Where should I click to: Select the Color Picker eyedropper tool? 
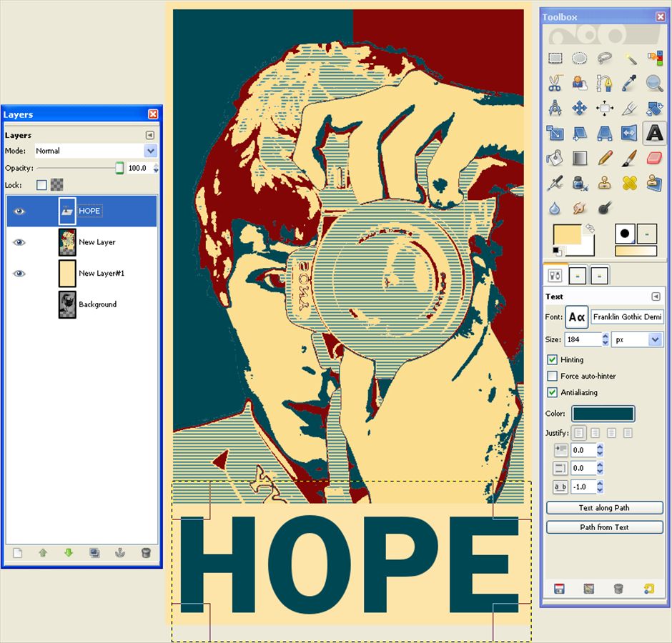pyautogui.click(x=630, y=83)
